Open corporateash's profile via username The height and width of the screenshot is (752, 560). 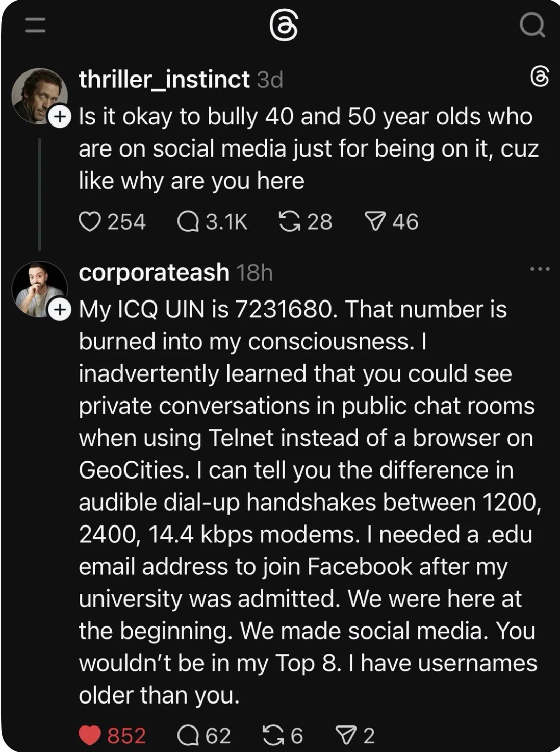pyautogui.click(x=154, y=272)
